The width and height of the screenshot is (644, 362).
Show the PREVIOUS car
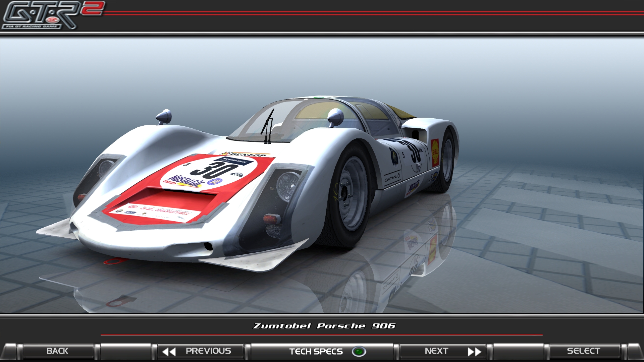(201, 351)
